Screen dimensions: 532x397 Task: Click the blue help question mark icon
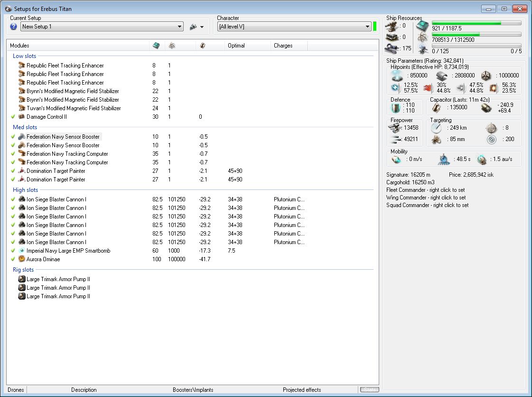[x=14, y=27]
